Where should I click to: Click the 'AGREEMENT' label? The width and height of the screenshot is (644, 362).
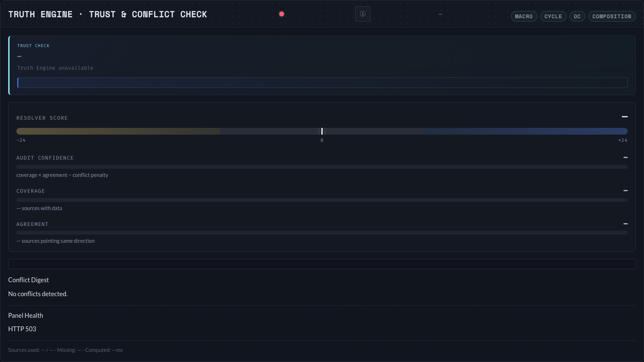pos(33,224)
